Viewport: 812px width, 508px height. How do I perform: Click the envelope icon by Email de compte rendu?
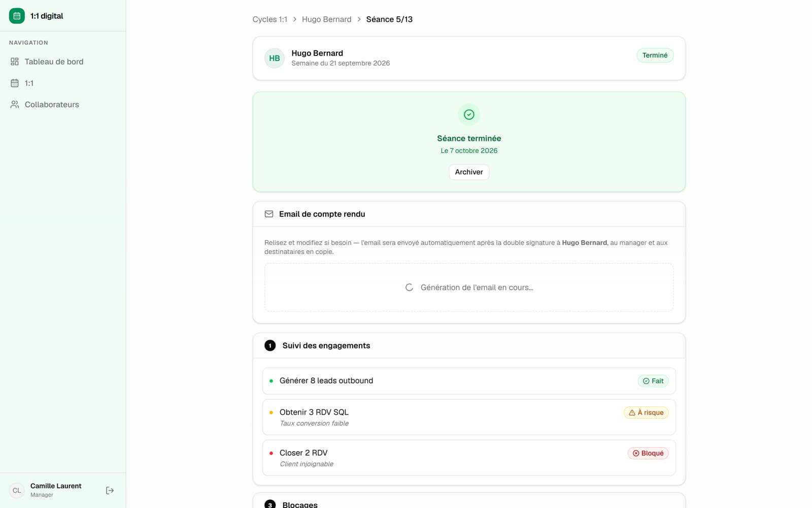269,214
